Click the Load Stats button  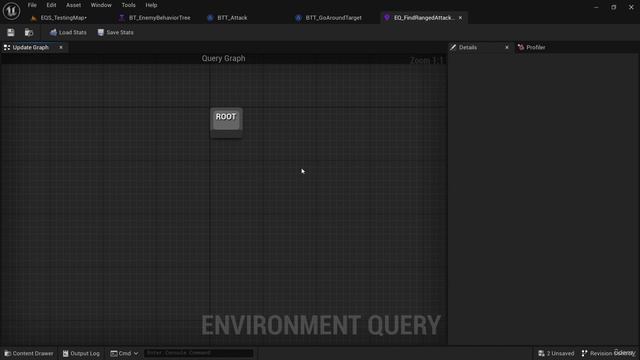point(68,32)
